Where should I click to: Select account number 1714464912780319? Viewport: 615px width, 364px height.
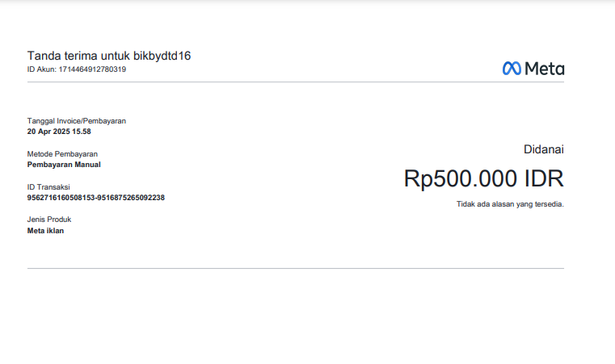92,69
